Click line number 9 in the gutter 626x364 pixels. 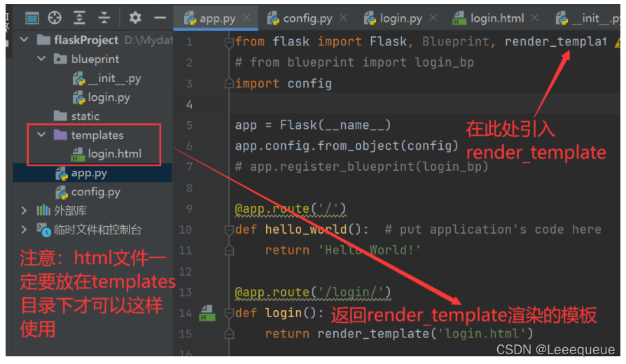[189, 209]
